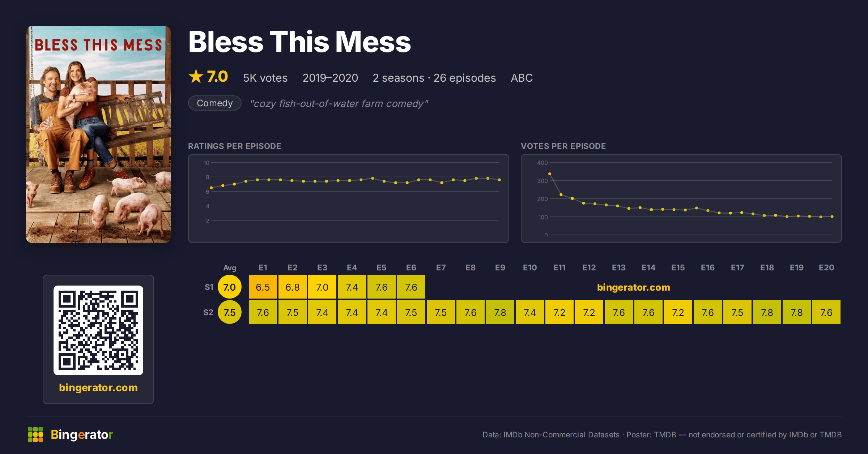The height and width of the screenshot is (454, 868).
Task: Click the S2 season row label
Action: 208,312
